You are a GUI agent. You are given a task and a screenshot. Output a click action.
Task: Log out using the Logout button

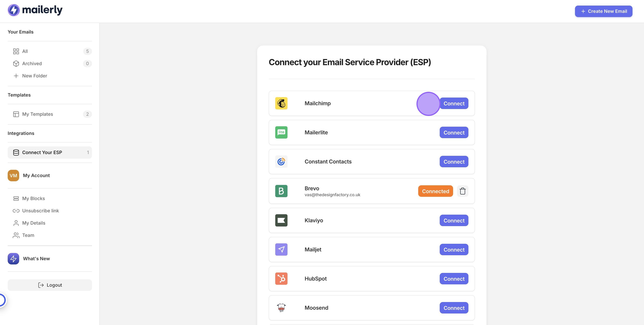[x=50, y=285]
